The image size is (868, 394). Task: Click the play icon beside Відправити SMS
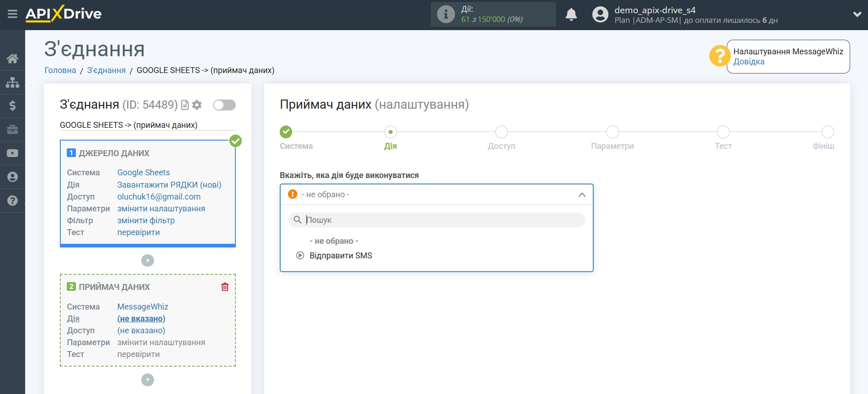pos(300,256)
